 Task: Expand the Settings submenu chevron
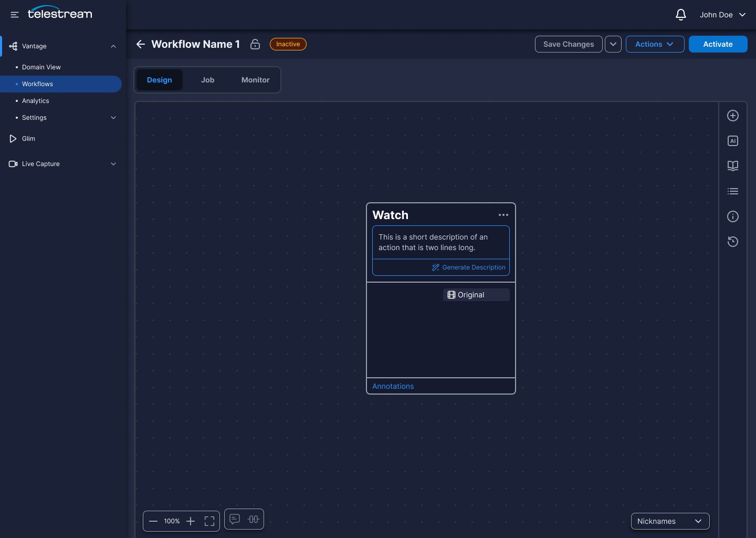(x=113, y=118)
